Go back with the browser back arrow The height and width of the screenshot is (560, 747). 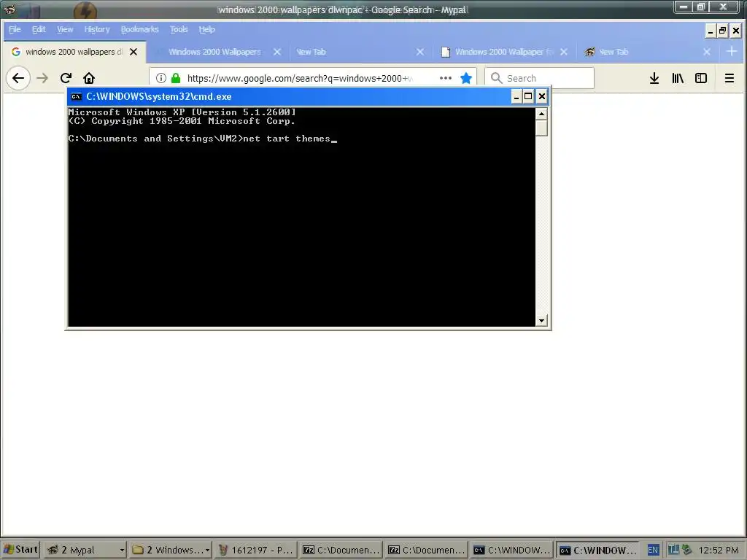coord(18,78)
